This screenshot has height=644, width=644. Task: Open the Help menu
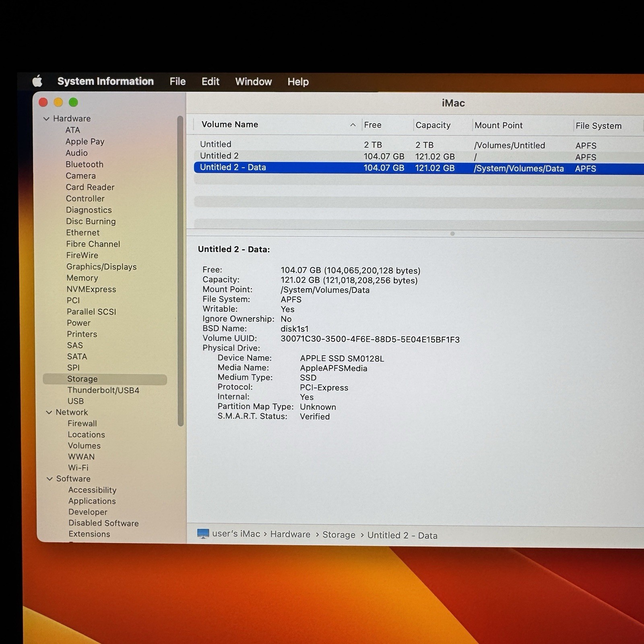pyautogui.click(x=298, y=82)
